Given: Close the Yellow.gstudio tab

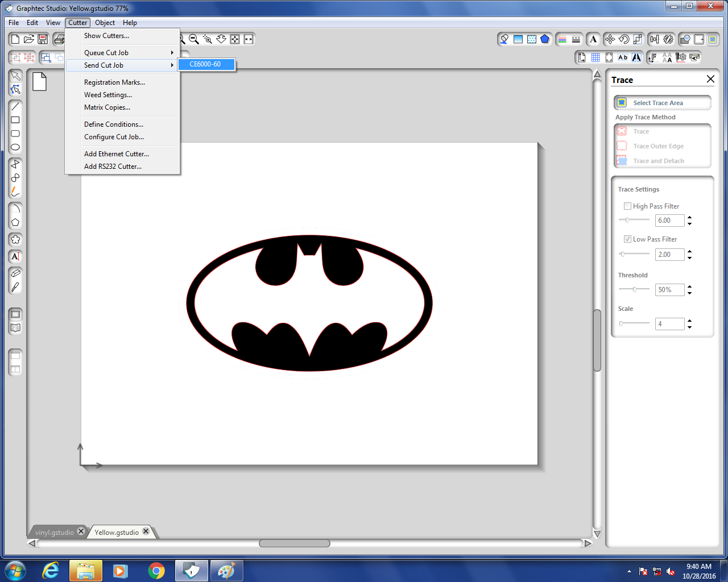Looking at the screenshot, I should [x=146, y=531].
